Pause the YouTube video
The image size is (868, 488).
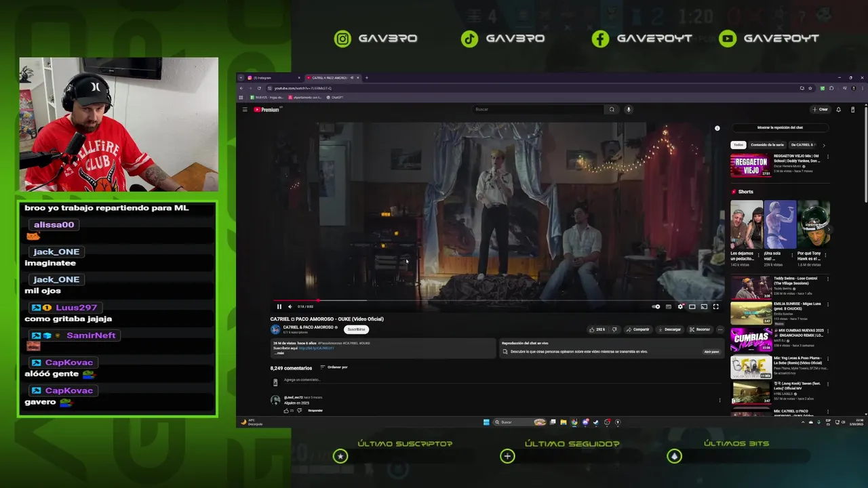pos(279,306)
